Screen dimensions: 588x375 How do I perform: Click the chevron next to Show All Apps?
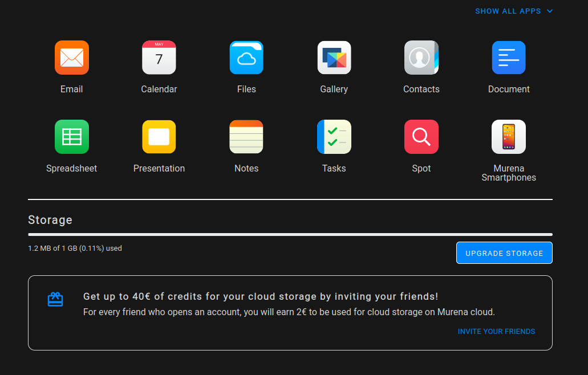550,11
